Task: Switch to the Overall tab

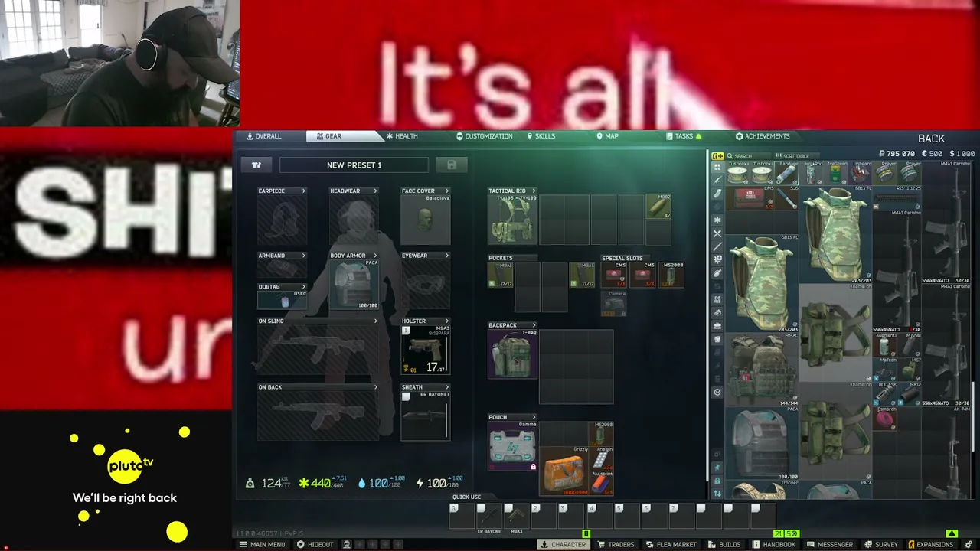Action: [264, 136]
